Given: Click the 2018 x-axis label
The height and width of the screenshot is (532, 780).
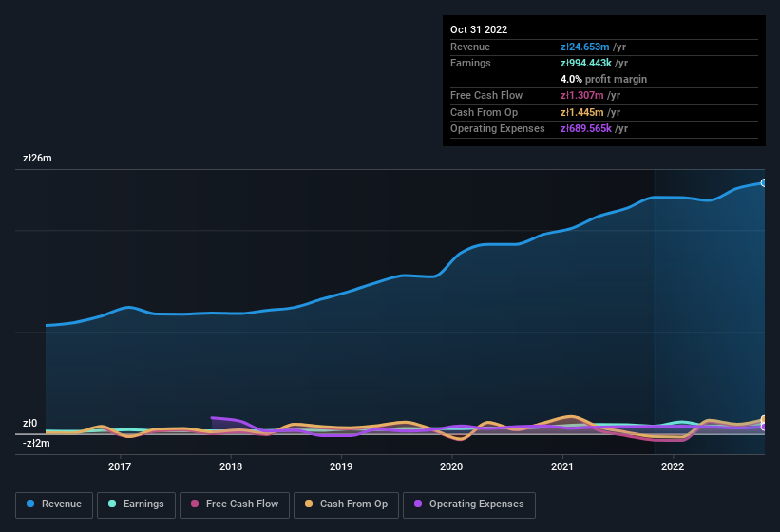Looking at the screenshot, I should point(231,466).
